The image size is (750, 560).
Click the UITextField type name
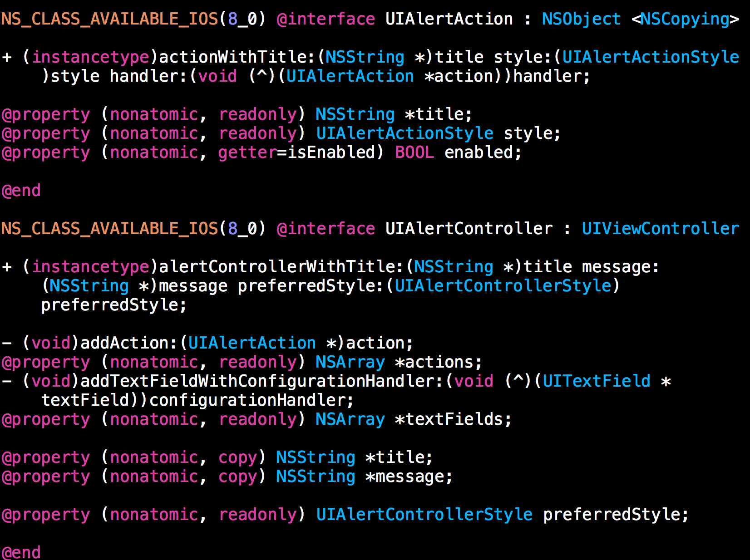tap(597, 381)
